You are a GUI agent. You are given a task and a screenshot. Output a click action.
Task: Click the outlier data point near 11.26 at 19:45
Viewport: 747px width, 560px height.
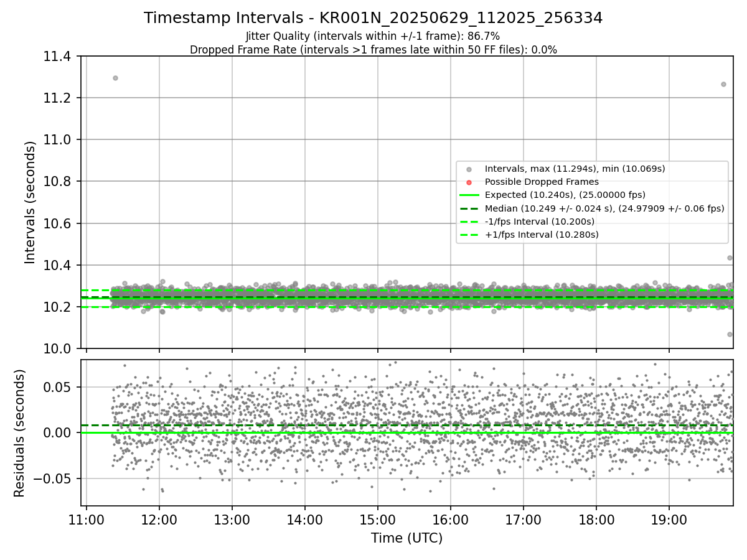tap(723, 84)
